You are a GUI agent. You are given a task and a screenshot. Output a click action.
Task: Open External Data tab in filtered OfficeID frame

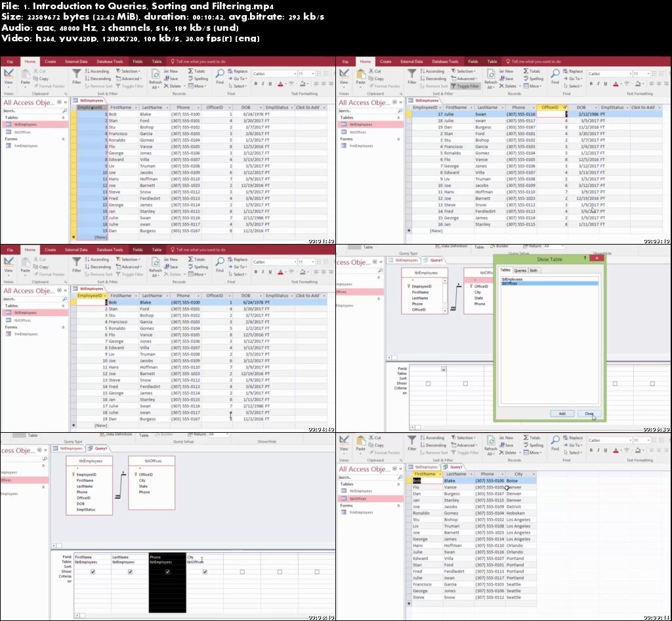pyautogui.click(x=411, y=61)
